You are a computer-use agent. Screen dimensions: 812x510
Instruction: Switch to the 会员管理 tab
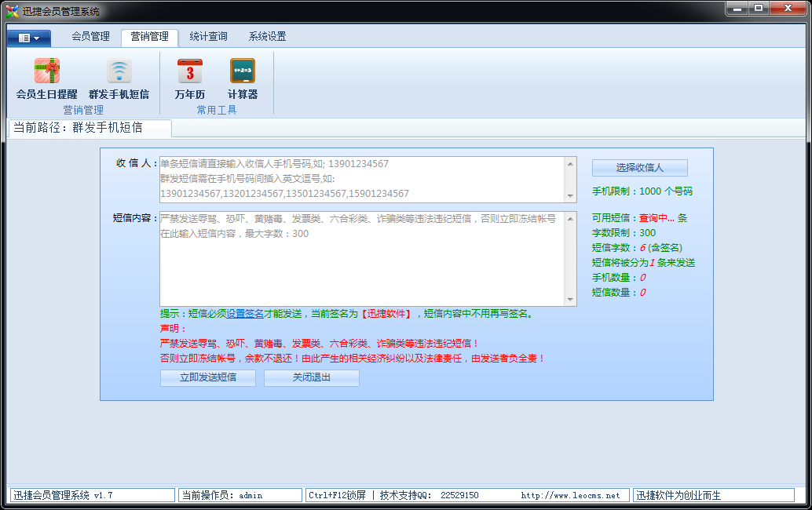90,36
